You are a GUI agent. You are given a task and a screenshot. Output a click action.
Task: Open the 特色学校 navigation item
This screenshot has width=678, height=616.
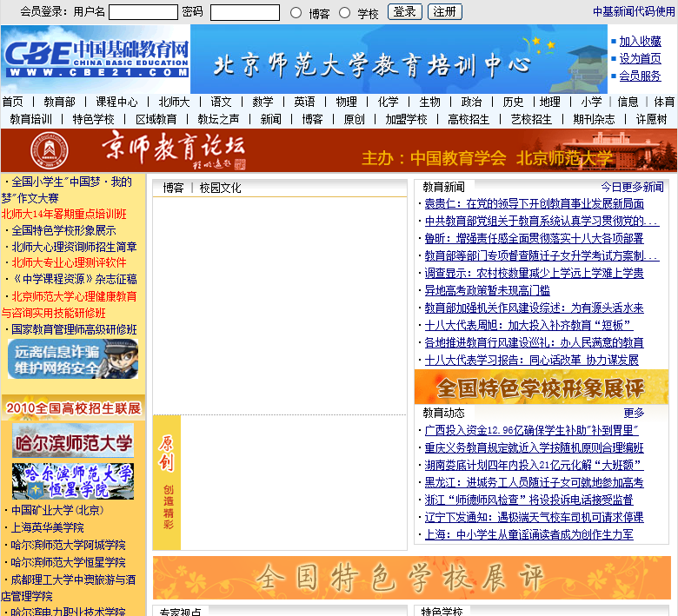pos(93,119)
